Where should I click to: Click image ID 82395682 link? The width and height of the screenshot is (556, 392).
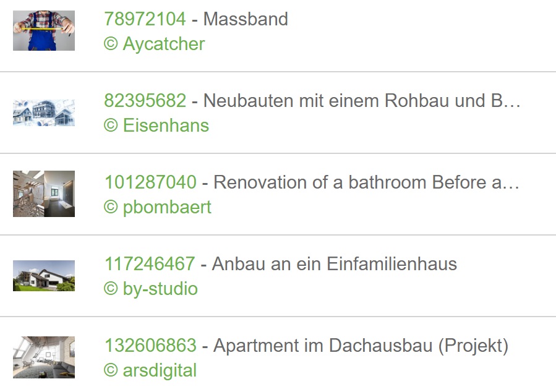click(x=145, y=101)
